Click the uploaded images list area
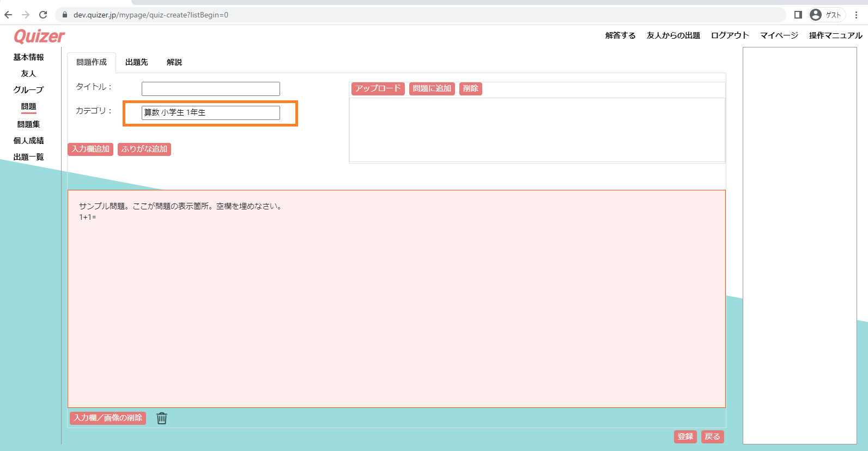The width and height of the screenshot is (868, 451). point(537,130)
